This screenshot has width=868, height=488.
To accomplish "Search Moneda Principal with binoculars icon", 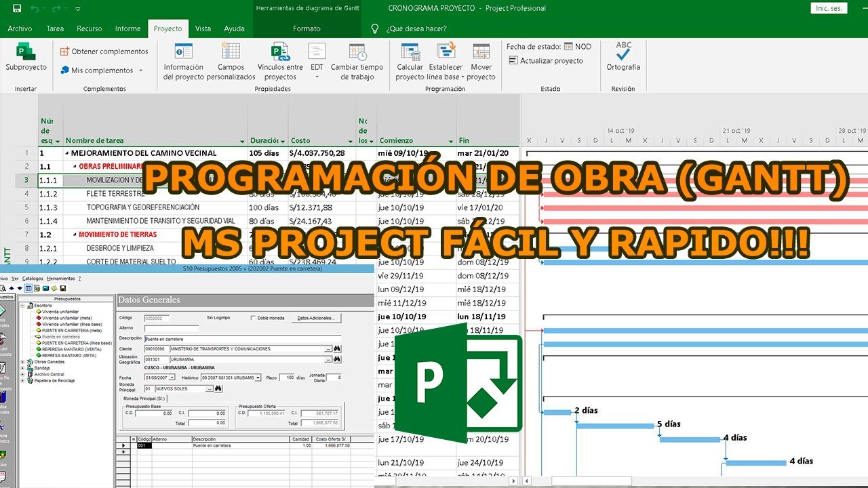I will 218,389.
